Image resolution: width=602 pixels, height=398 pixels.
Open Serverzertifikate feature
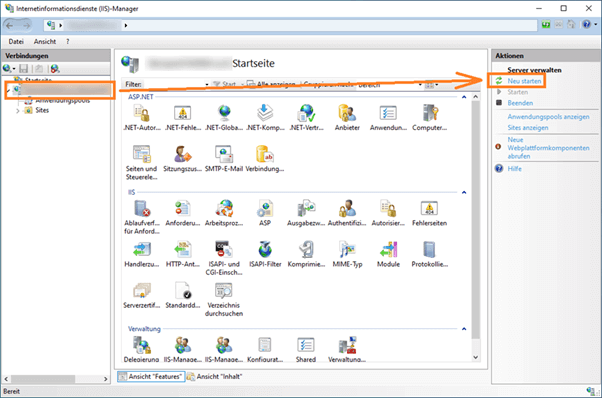(x=142, y=295)
